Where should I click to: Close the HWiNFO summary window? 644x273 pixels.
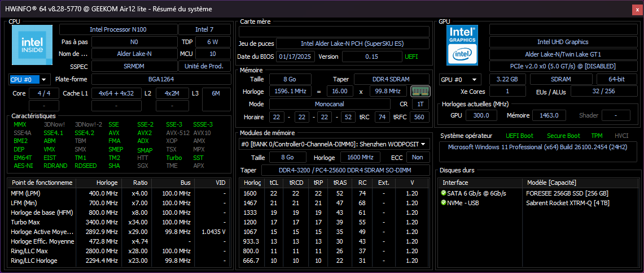pyautogui.click(x=638, y=8)
